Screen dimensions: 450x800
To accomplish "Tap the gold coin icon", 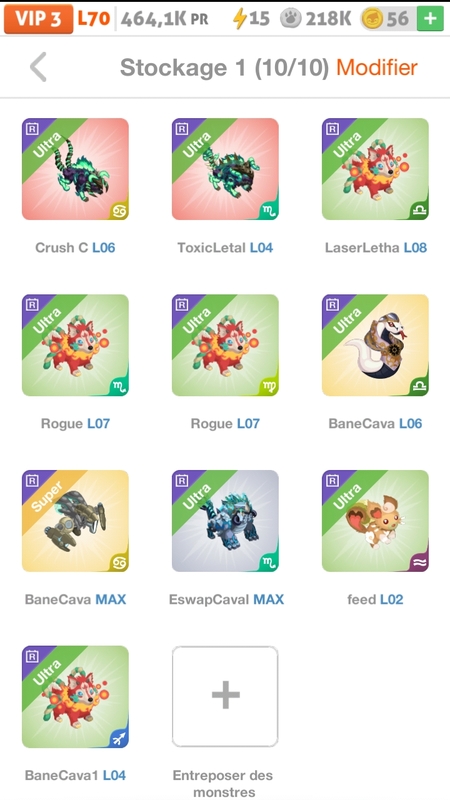I will pyautogui.click(x=372, y=19).
